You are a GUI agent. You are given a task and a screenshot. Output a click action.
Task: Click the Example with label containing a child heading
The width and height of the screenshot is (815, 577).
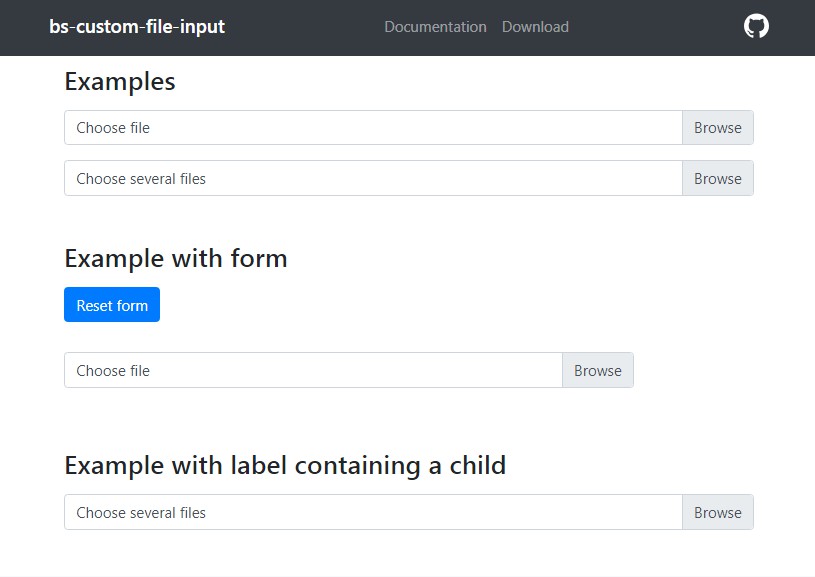[x=285, y=465]
